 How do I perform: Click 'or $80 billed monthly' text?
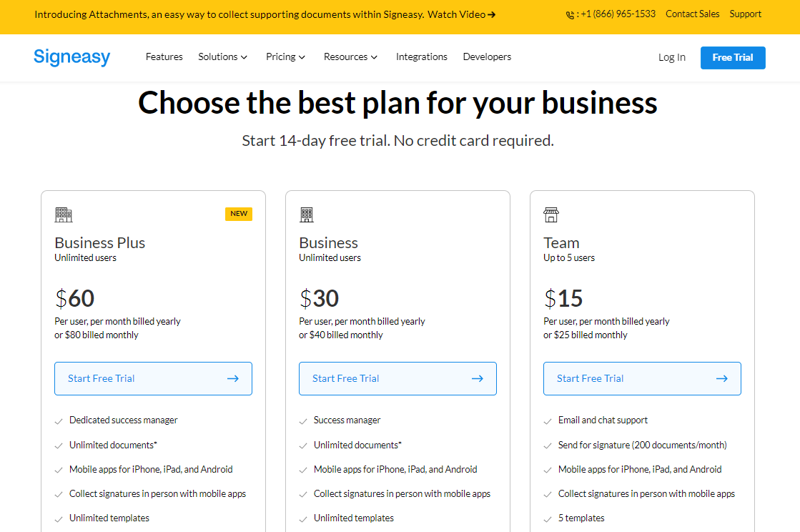(97, 335)
